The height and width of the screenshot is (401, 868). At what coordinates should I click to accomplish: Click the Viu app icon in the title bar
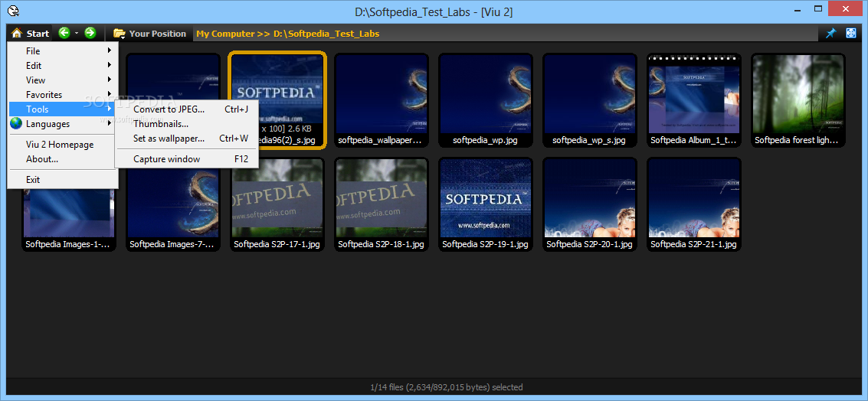click(x=15, y=11)
